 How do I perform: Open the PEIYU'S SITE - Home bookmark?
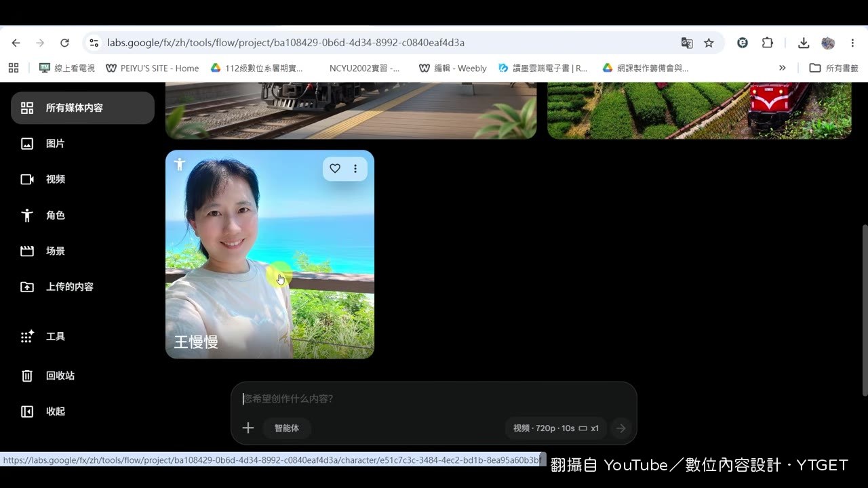(152, 68)
